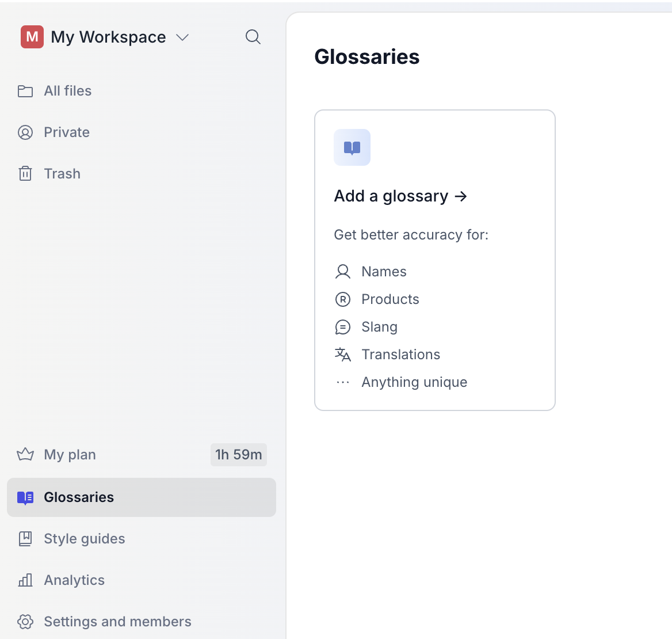Click the Anything unique ellipsis icon

(x=343, y=382)
